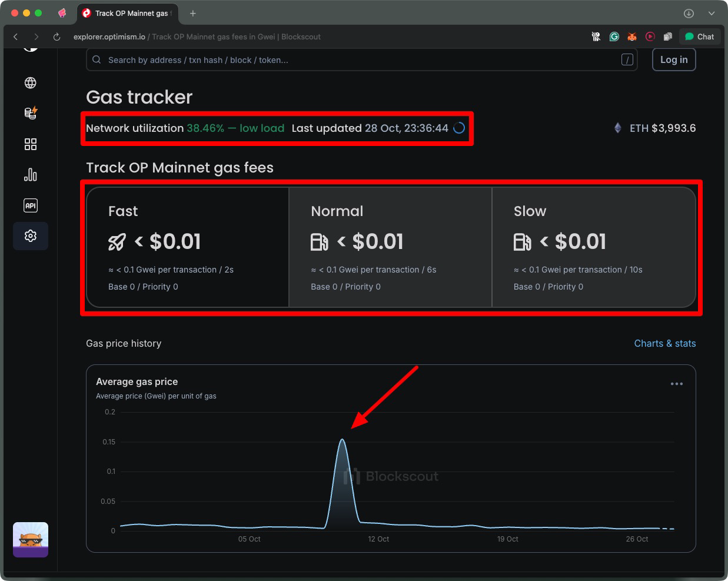
Task: Click the ETH price indicator showing $3,993.6
Action: pyautogui.click(x=654, y=128)
